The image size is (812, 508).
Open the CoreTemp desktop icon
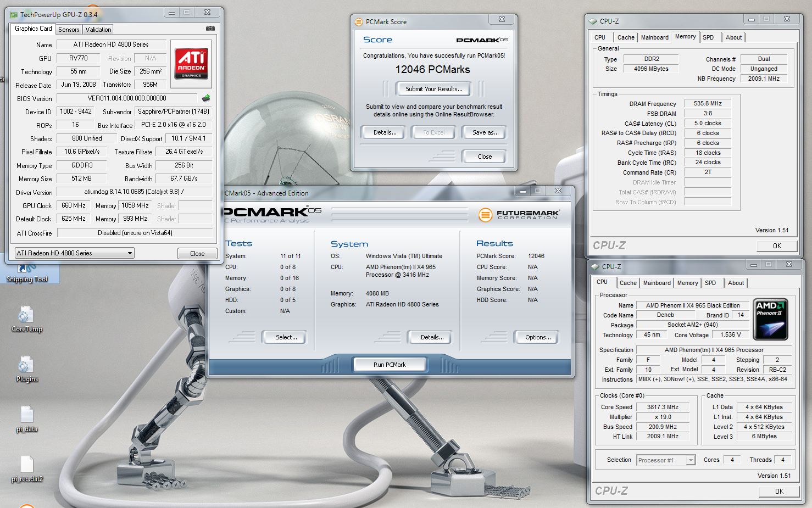26,319
